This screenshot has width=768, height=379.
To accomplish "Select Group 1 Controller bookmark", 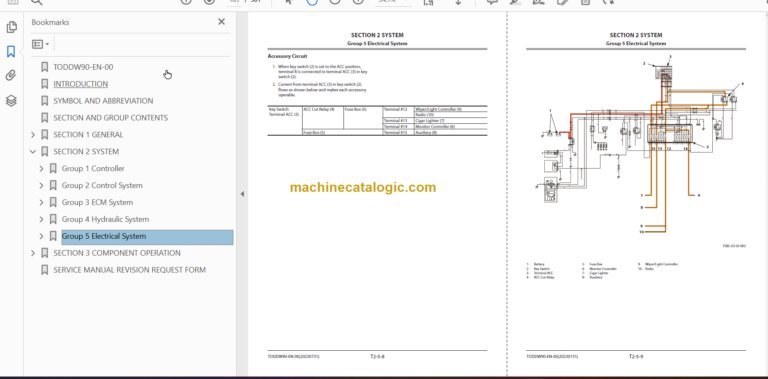I will pyautogui.click(x=93, y=168).
